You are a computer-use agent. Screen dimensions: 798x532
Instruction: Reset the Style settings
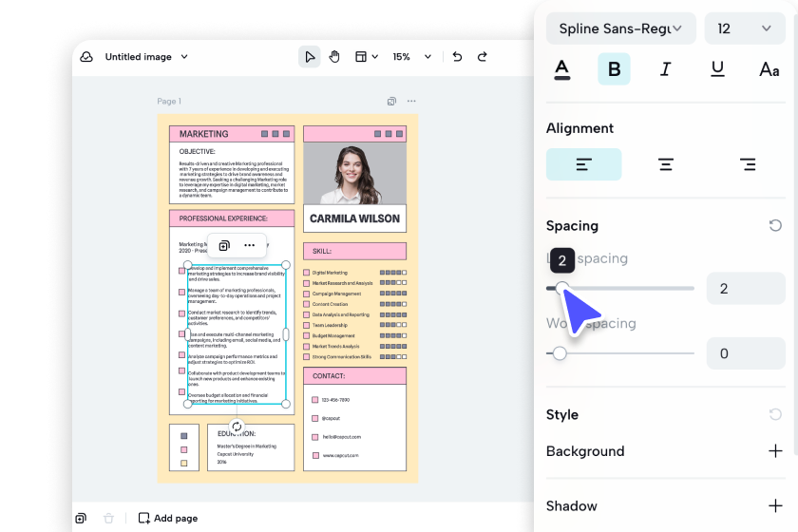point(775,414)
